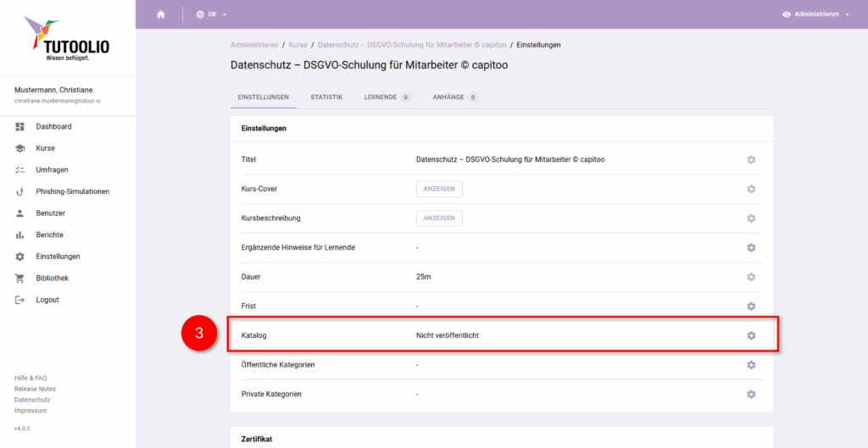868x448 pixels.
Task: Open Phishing-Simulationen in sidebar
Action: 72,191
